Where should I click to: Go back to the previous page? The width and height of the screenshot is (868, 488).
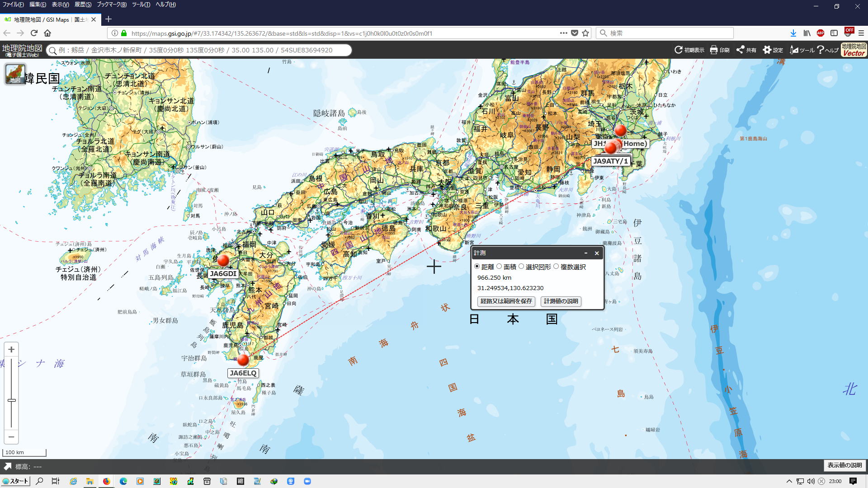pos(7,33)
